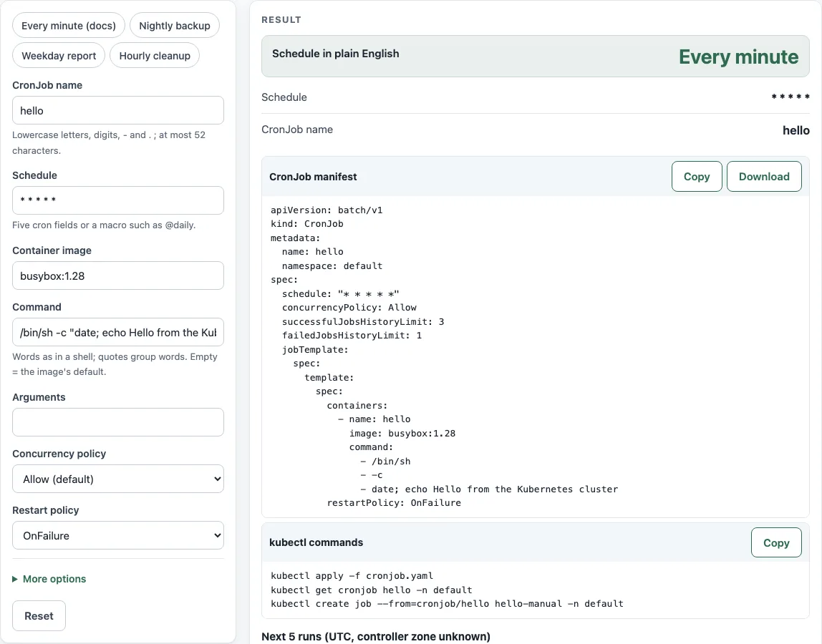Apply the Hourly cleanup preset
This screenshot has height=644, width=822.
[x=155, y=56]
